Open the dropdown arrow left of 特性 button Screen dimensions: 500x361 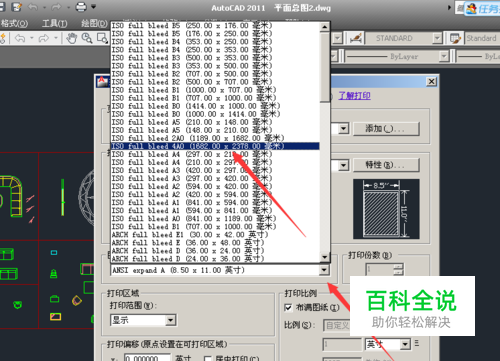pos(344,165)
